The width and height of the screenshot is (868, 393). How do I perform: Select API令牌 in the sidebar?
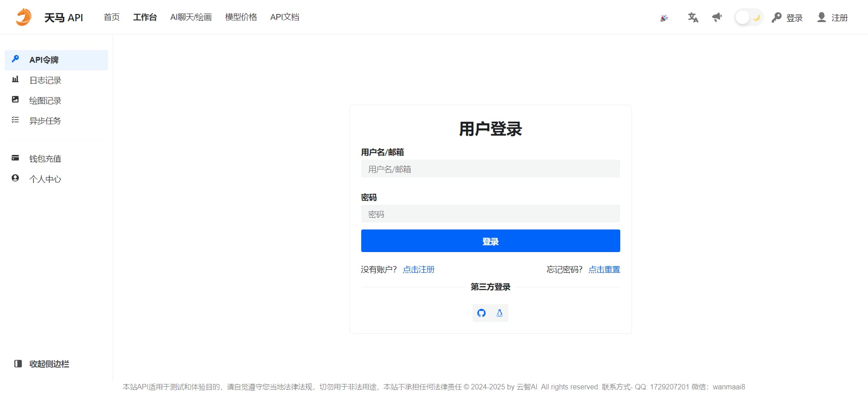(x=57, y=60)
